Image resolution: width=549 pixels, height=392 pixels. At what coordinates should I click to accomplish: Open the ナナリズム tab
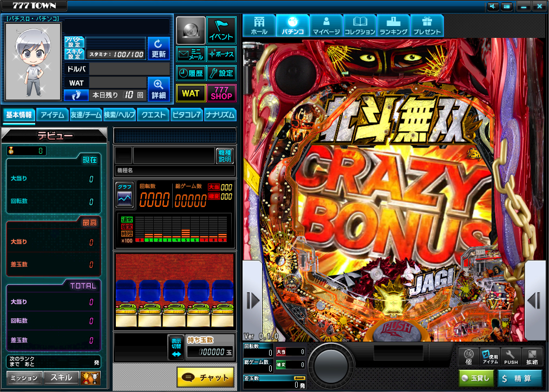click(x=220, y=115)
